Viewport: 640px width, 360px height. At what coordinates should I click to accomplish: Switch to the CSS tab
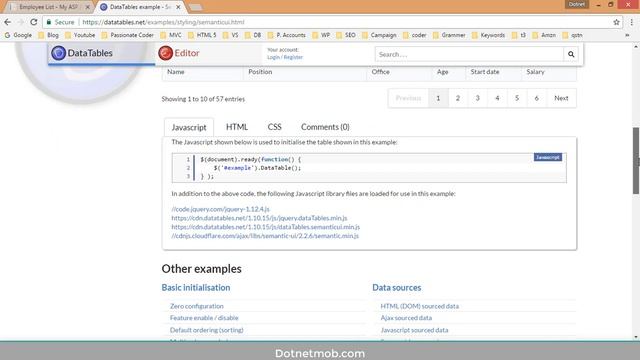pyautogui.click(x=274, y=127)
